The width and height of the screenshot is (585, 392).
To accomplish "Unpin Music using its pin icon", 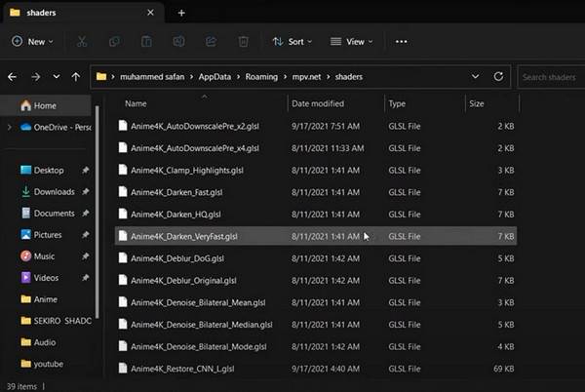I will click(86, 255).
